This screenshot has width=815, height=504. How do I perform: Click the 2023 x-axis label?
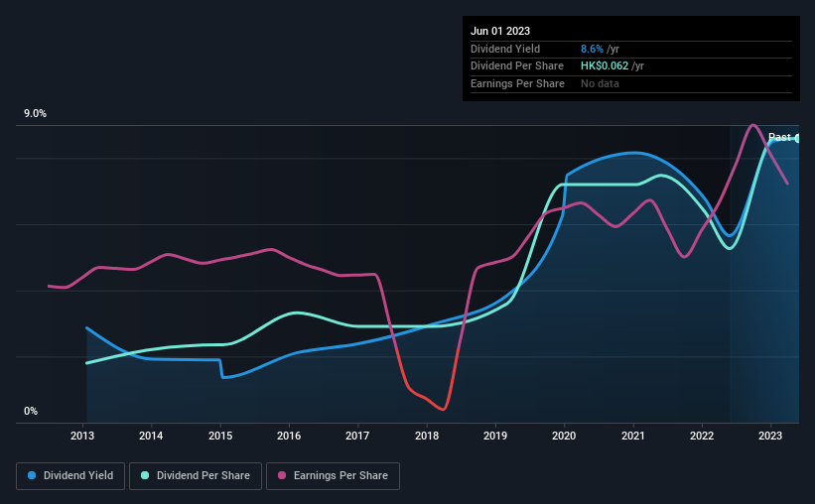pos(769,436)
